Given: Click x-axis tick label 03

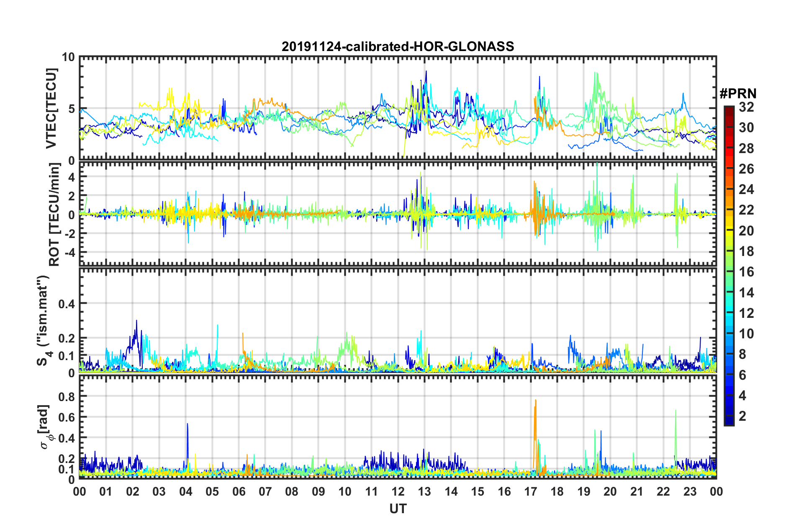Looking at the screenshot, I should (x=159, y=491).
